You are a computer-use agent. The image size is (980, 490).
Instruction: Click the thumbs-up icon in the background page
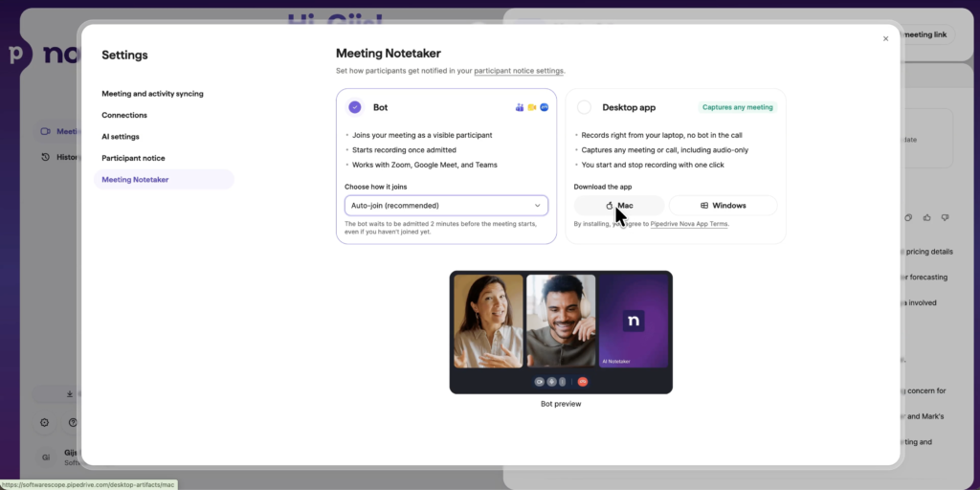(x=926, y=217)
